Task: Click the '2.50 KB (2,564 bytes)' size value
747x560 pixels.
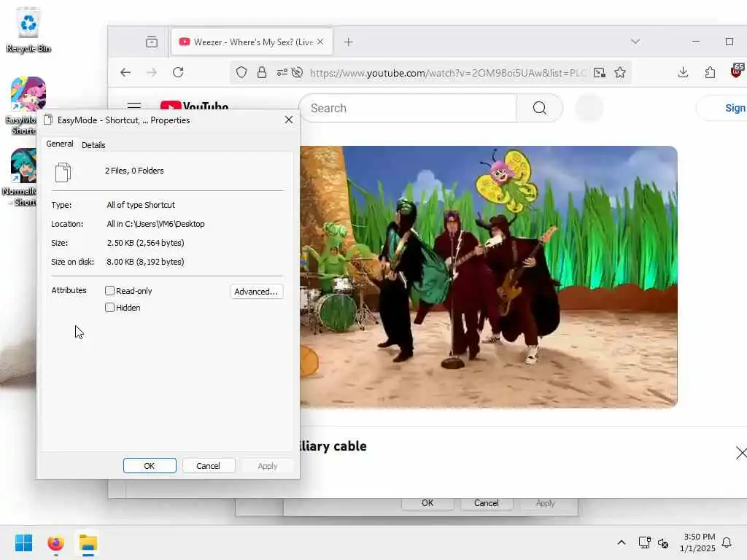Action: (145, 243)
